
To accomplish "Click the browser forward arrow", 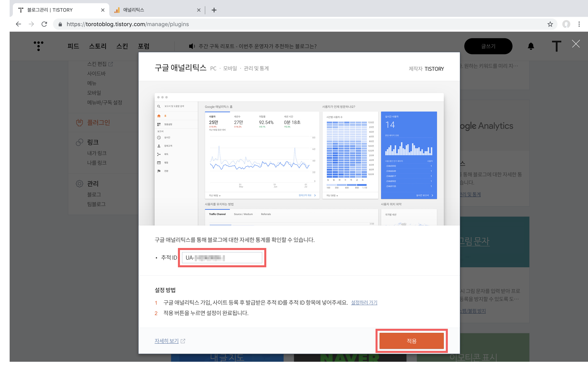I will click(x=31, y=24).
